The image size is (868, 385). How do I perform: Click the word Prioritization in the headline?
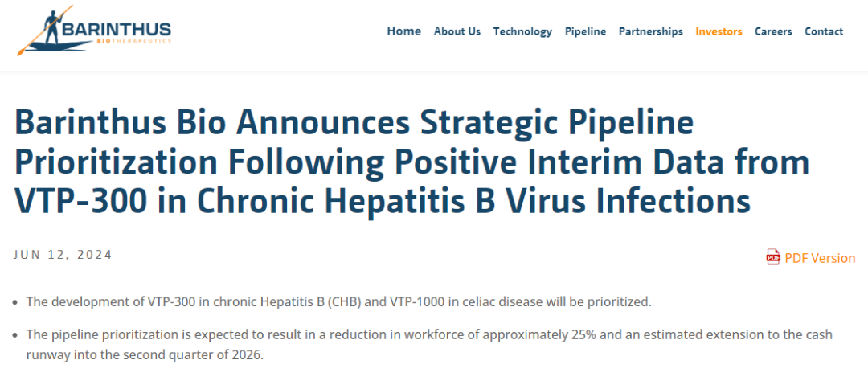click(117, 162)
